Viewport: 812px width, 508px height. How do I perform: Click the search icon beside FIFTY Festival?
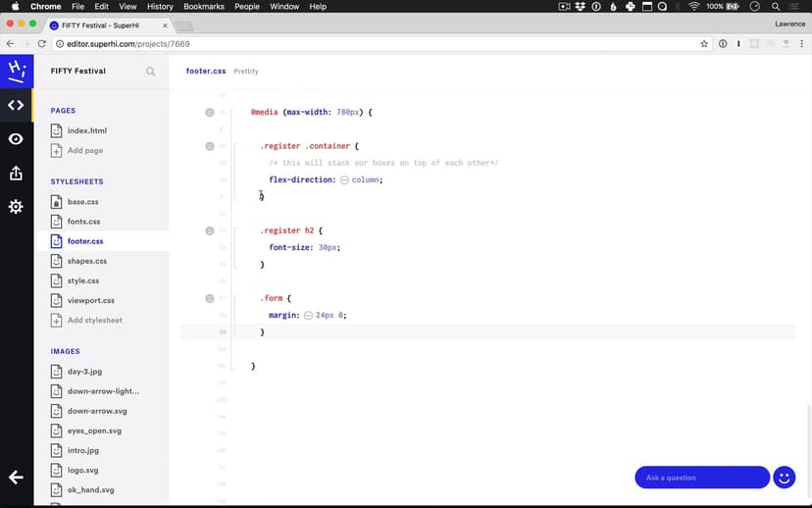point(150,72)
